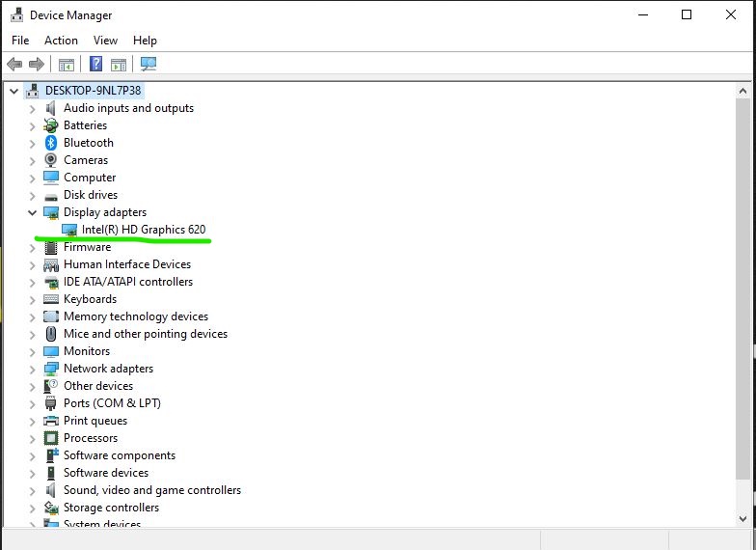Viewport: 756px width, 550px height.
Task: Click the Cameras webcam icon
Action: coord(50,160)
